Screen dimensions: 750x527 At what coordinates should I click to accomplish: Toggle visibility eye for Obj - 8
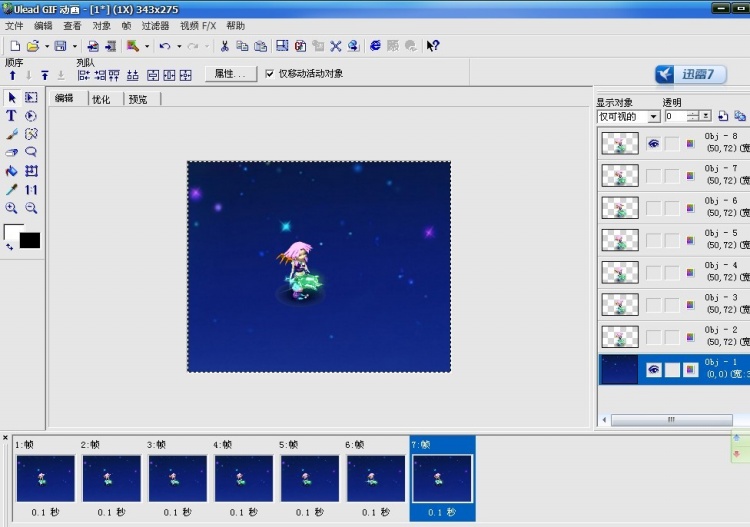point(653,143)
